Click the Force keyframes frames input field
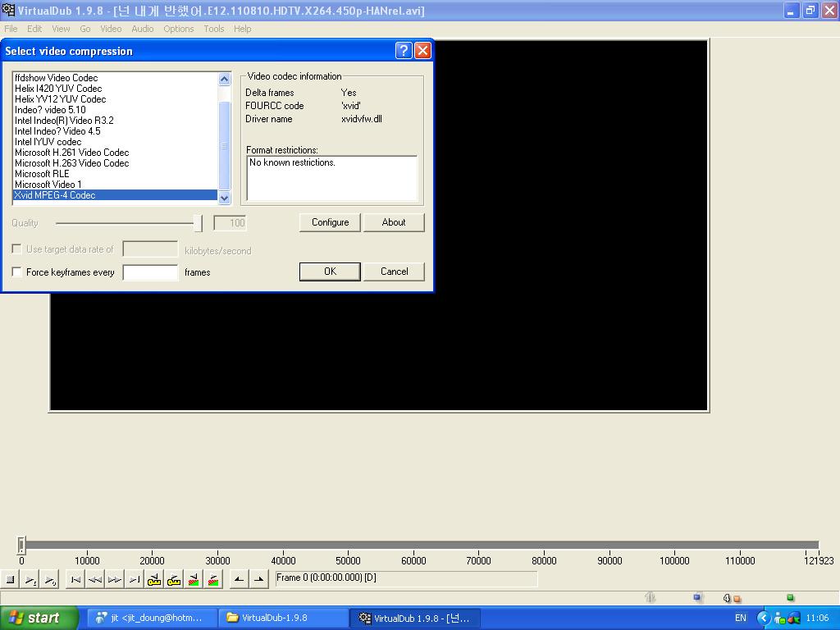 click(151, 272)
